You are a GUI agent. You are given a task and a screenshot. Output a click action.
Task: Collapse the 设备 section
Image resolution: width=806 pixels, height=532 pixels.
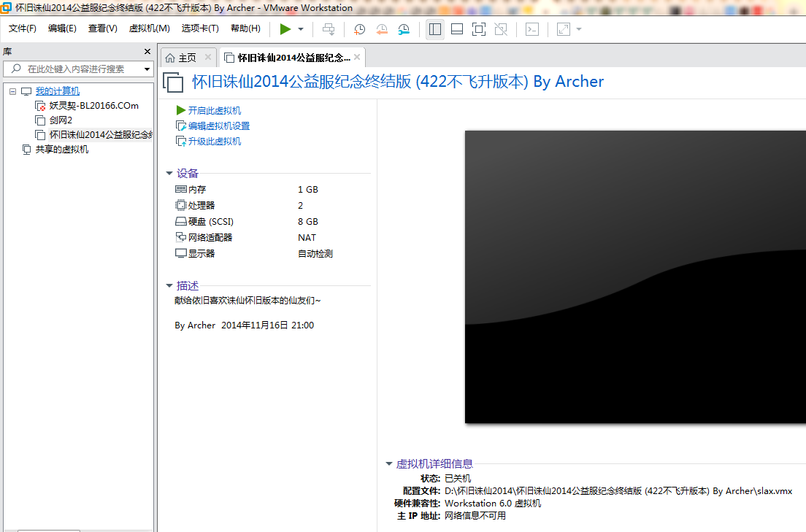point(169,173)
